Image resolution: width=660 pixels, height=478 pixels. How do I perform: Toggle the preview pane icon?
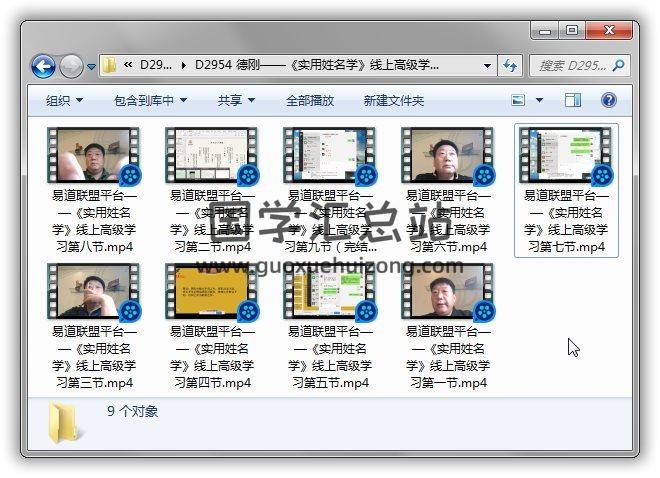[x=573, y=100]
